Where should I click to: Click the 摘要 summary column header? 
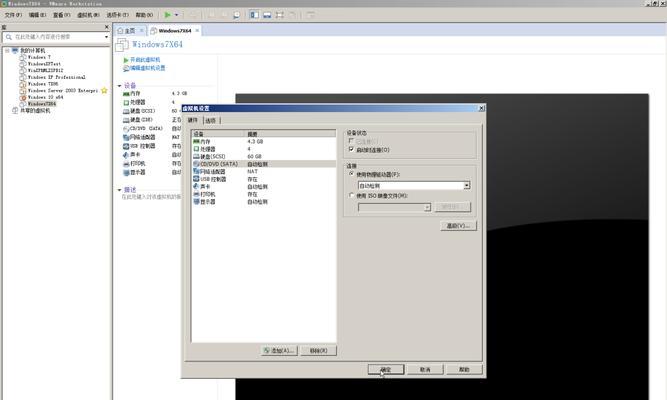(291, 134)
